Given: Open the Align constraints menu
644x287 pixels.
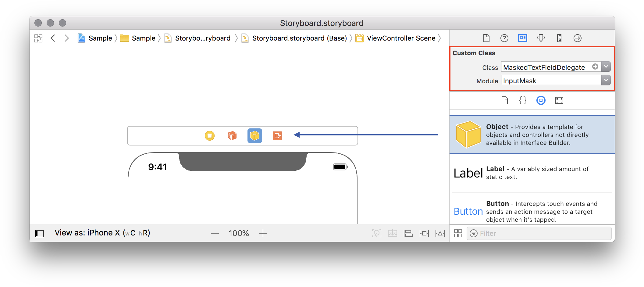Looking at the screenshot, I should click(x=408, y=233).
